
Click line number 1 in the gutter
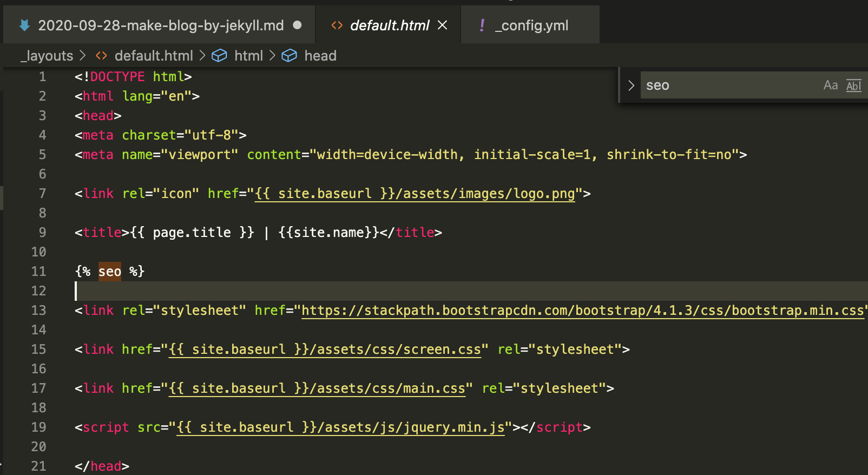[x=42, y=77]
